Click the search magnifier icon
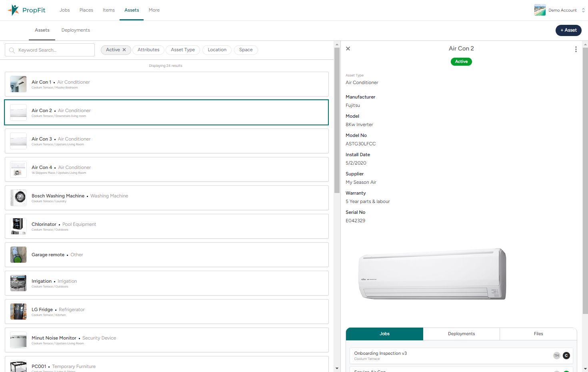The width and height of the screenshot is (588, 372). coord(12,50)
